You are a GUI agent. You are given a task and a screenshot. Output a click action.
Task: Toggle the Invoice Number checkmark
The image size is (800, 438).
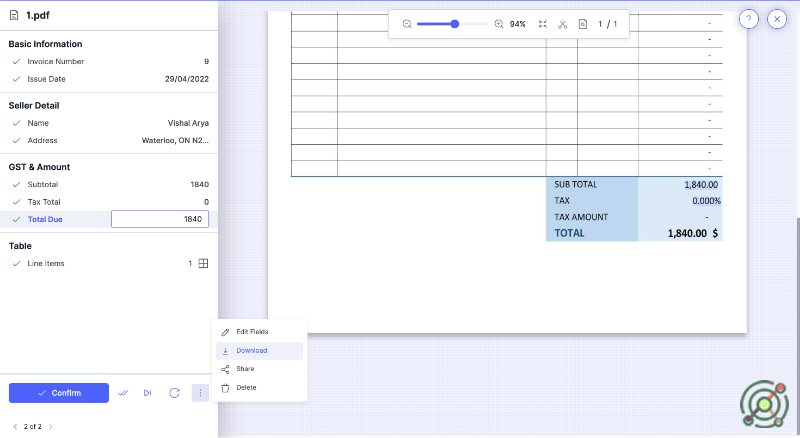click(x=16, y=62)
